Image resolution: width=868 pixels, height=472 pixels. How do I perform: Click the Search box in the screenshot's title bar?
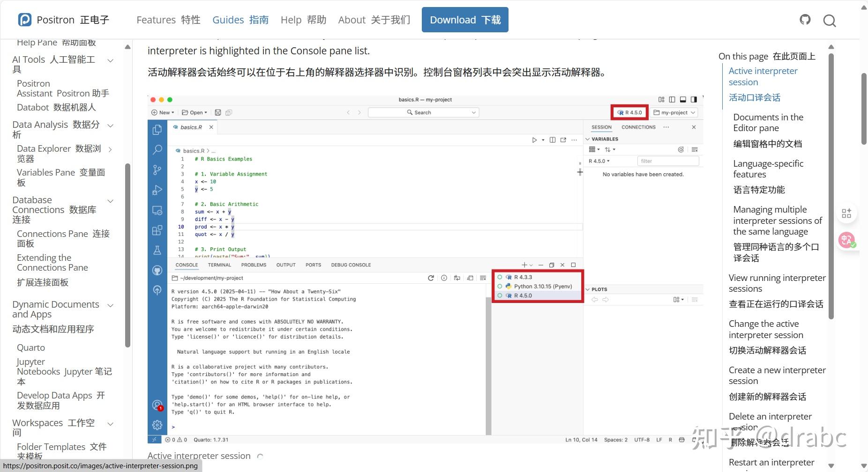click(x=423, y=112)
